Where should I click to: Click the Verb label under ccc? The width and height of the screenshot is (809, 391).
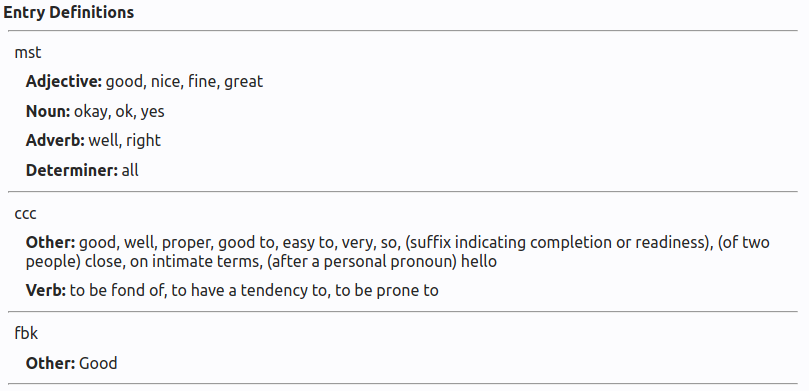[x=46, y=290]
